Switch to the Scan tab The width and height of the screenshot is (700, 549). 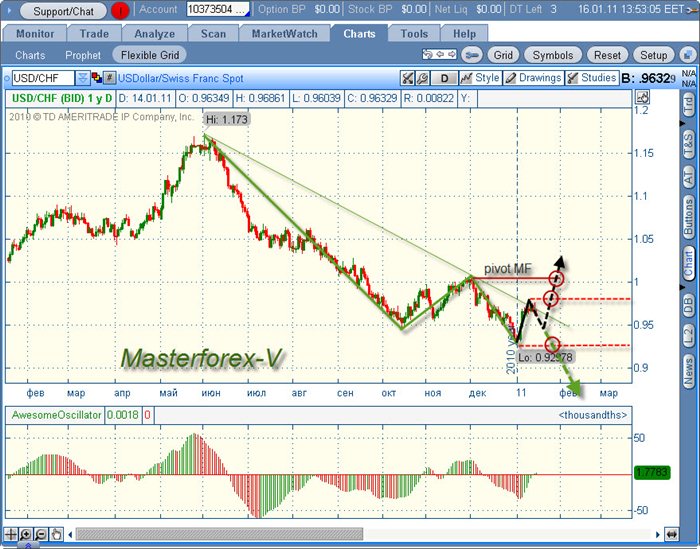pos(213,33)
